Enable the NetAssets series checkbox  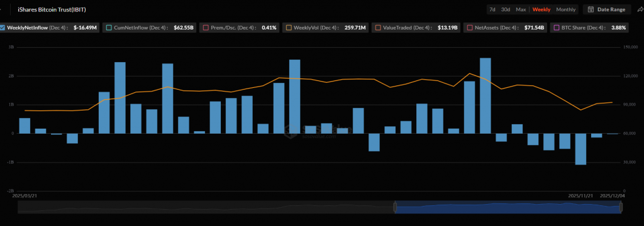469,28
